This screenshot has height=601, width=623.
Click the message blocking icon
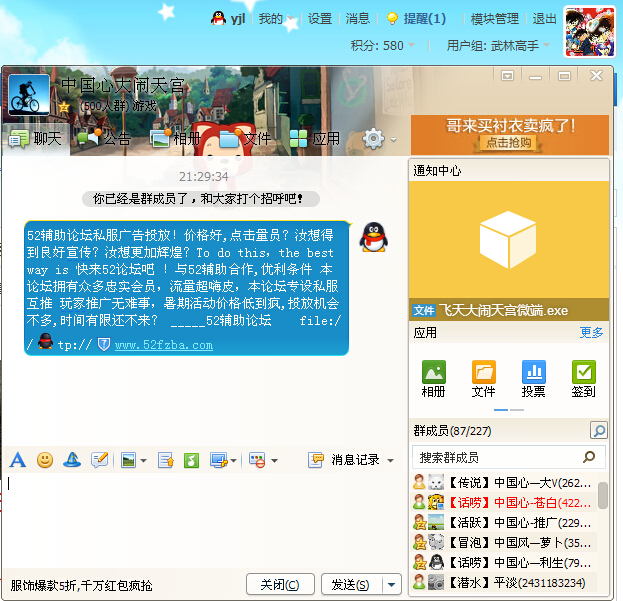pyautogui.click(x=257, y=460)
